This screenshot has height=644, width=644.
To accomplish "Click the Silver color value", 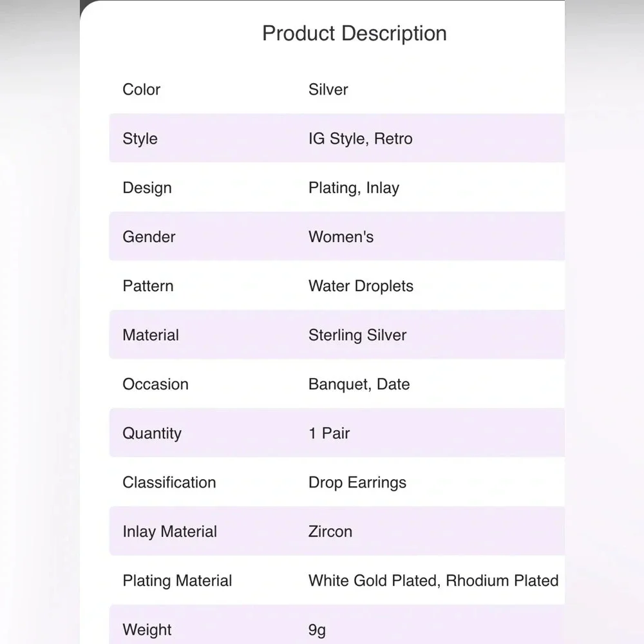I will (328, 89).
